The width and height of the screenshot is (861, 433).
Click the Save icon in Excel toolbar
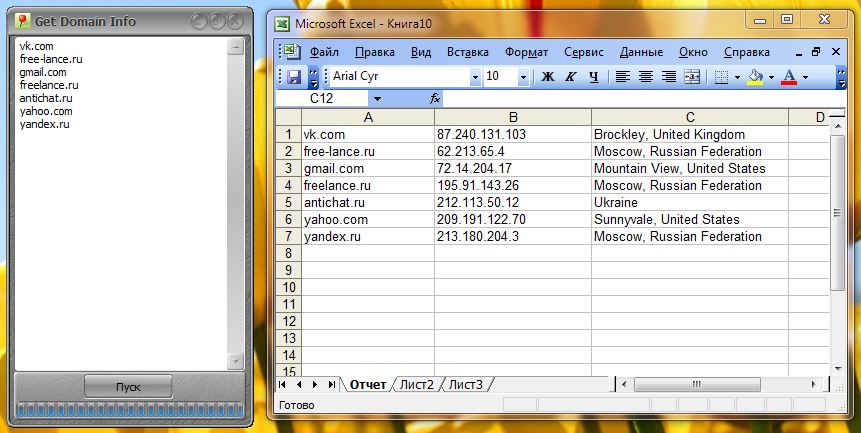tap(294, 77)
